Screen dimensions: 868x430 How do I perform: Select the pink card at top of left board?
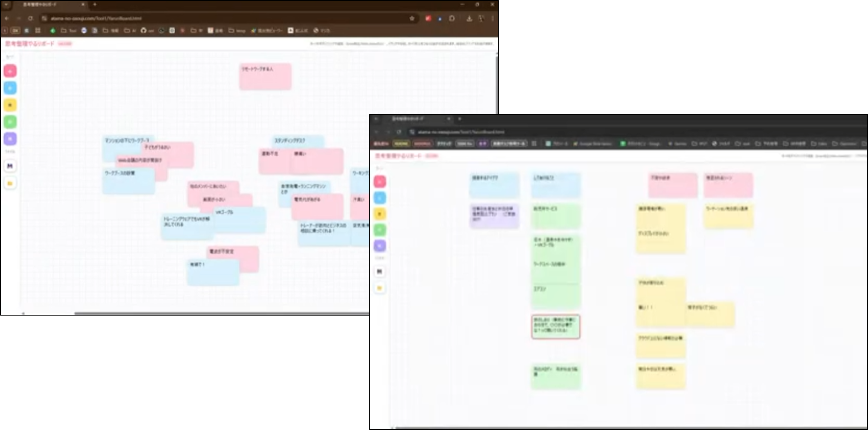pyautogui.click(x=265, y=77)
